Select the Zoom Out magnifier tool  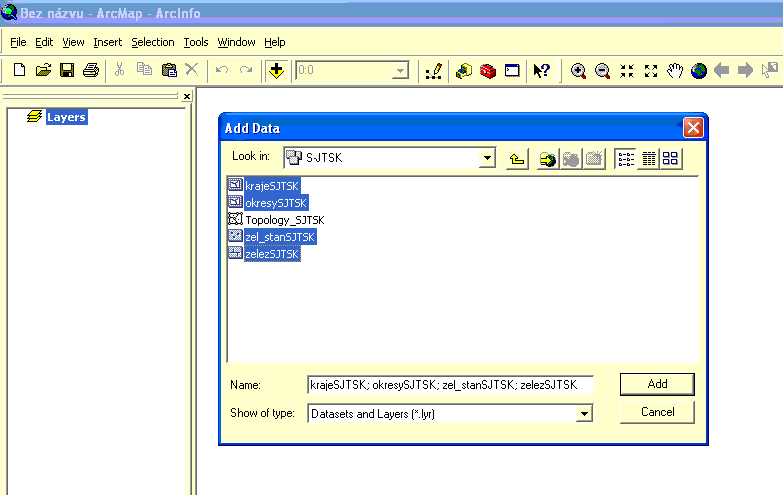point(602,71)
